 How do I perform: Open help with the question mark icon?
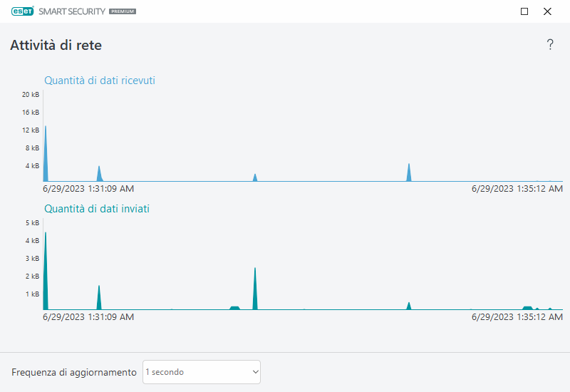click(x=550, y=45)
